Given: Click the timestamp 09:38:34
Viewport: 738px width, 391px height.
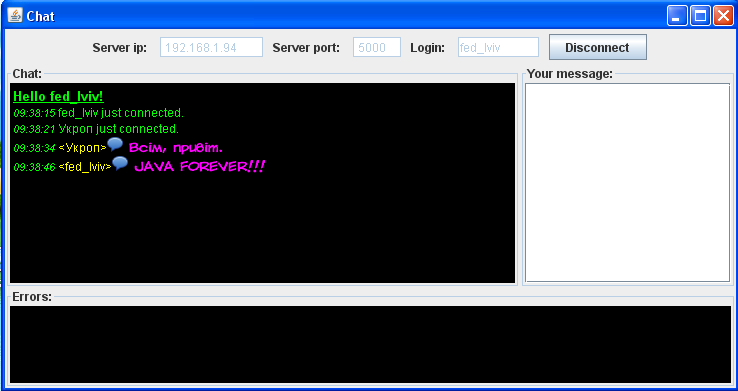Looking at the screenshot, I should coord(34,148).
